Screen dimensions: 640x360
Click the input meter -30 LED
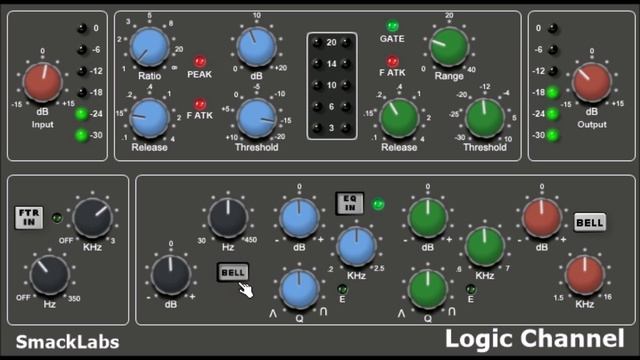point(82,135)
